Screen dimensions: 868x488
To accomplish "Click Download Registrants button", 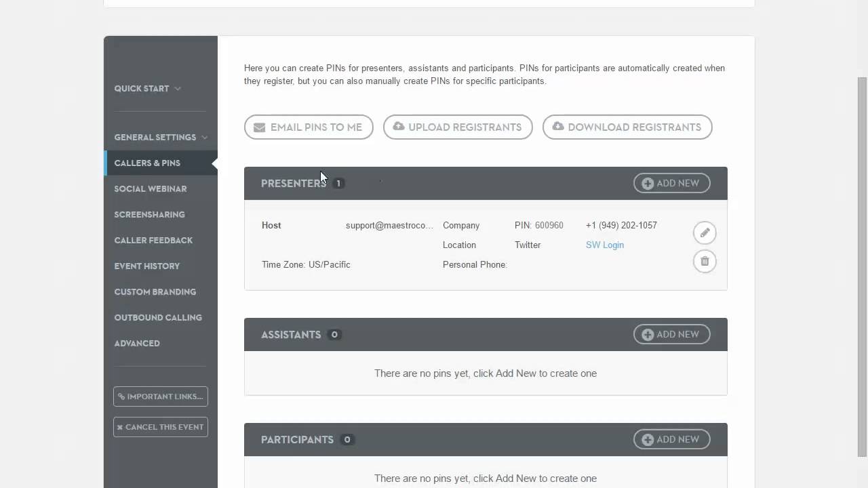I will coord(627,127).
